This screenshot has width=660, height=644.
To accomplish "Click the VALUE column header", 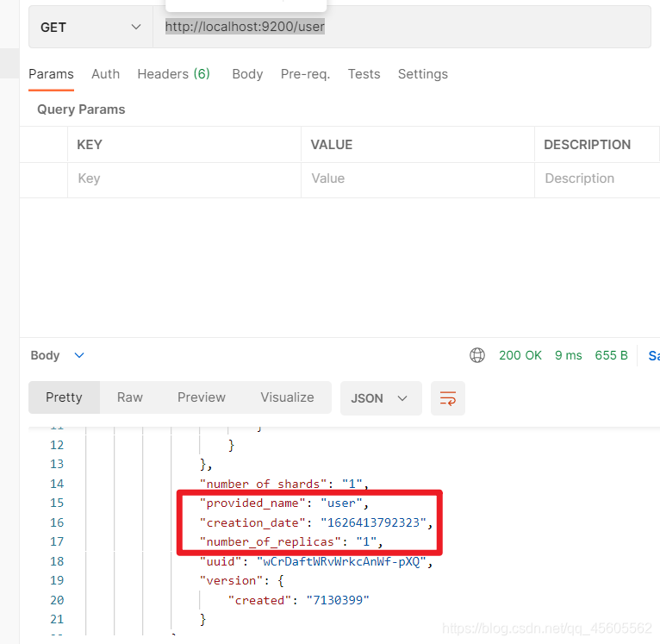I will click(x=331, y=145).
